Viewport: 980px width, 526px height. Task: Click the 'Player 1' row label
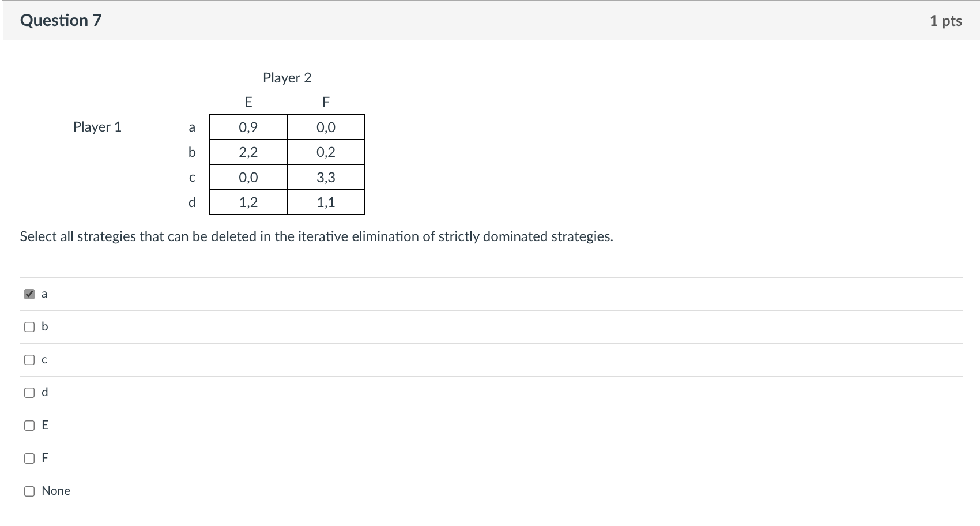97,127
